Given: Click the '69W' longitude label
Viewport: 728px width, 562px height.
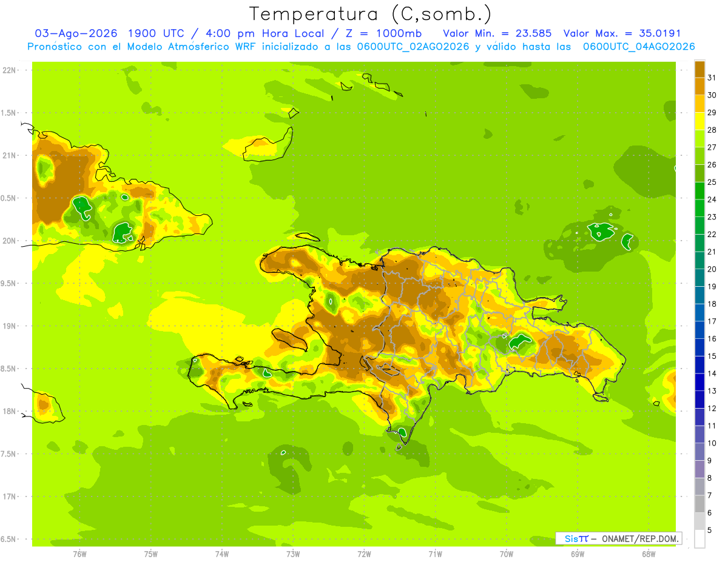Looking at the screenshot, I should pos(578,554).
